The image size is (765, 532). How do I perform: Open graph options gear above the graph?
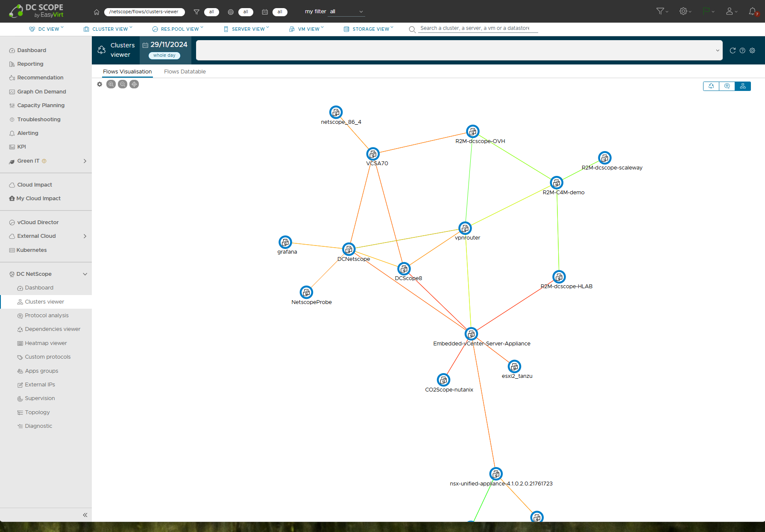[100, 84]
